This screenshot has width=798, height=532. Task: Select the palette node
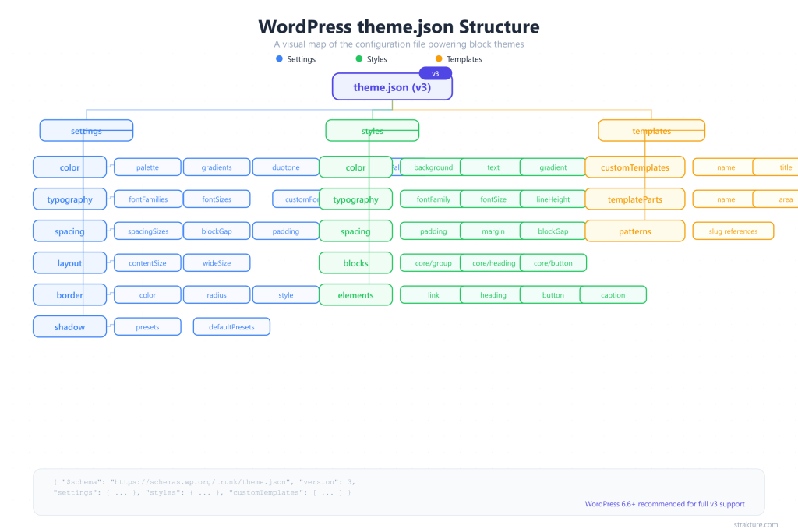coord(147,167)
